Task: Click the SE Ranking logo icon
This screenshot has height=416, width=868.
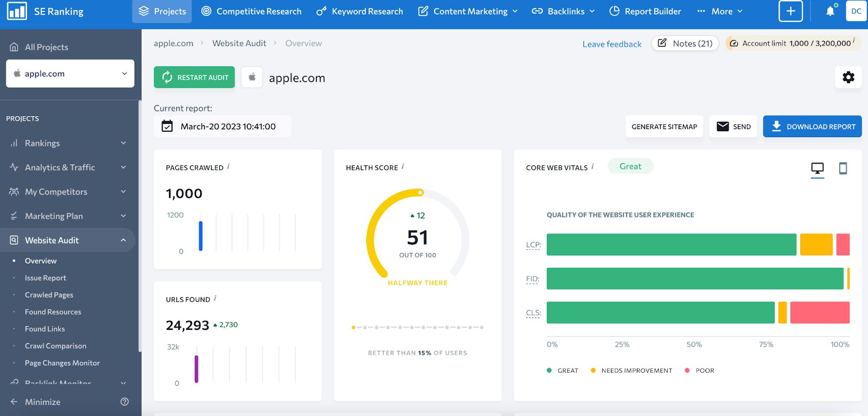Action: 17,11
